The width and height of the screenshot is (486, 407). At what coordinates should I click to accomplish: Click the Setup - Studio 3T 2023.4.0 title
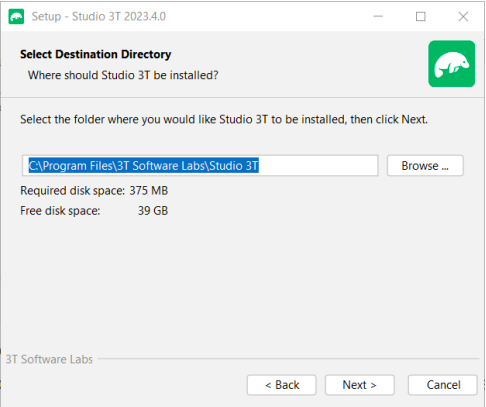point(99,16)
